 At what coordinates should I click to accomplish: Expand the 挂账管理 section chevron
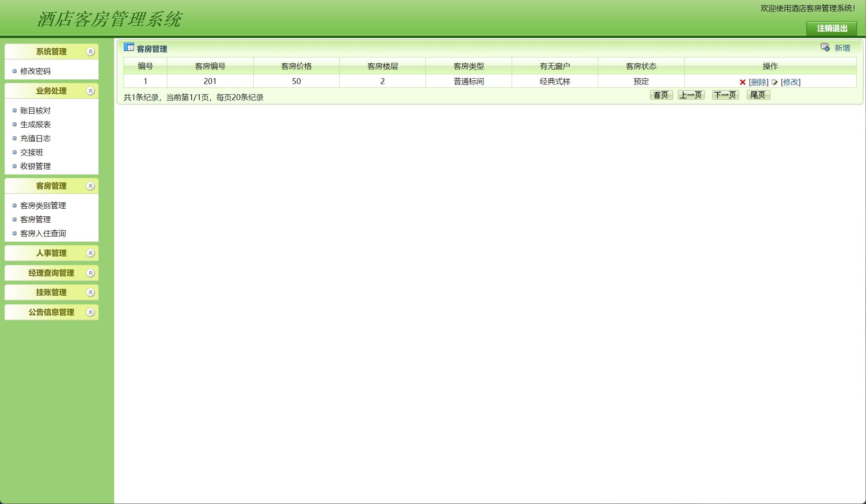90,292
